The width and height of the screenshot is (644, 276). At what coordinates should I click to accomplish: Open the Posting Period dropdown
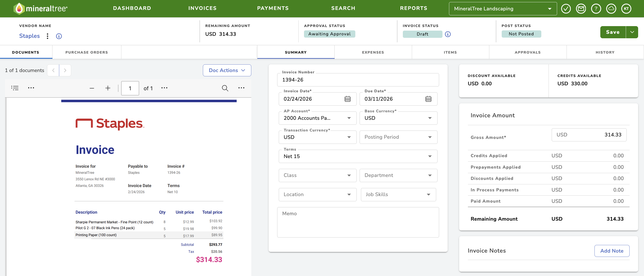398,137
